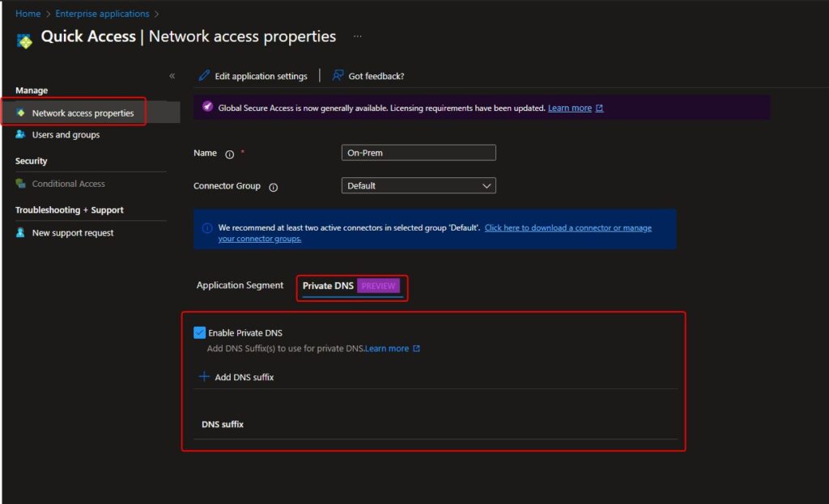
Task: Click the purple rocket announcement icon
Action: (207, 107)
